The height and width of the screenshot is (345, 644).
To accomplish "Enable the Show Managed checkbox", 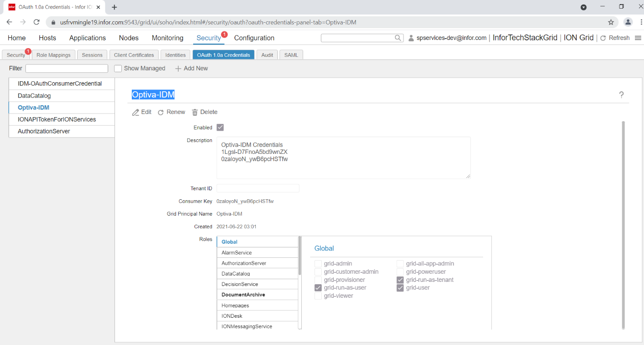I will 118,68.
